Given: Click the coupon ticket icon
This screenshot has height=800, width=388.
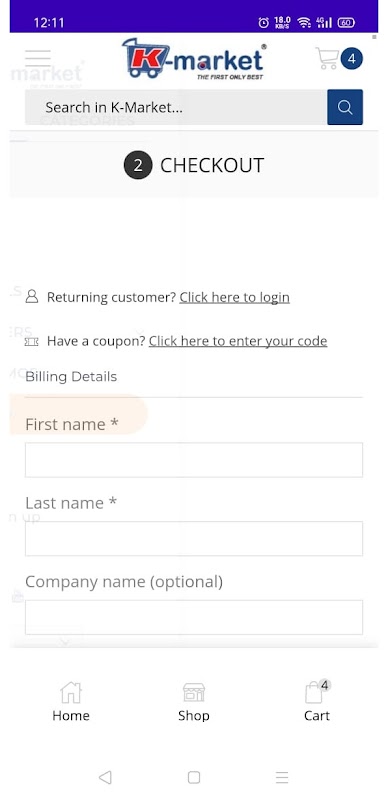Looking at the screenshot, I should [32, 341].
